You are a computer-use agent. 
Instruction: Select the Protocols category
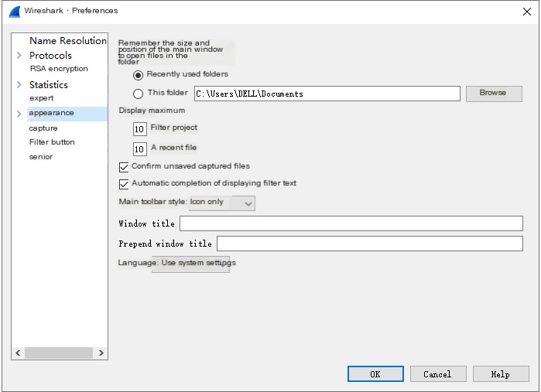(x=51, y=56)
